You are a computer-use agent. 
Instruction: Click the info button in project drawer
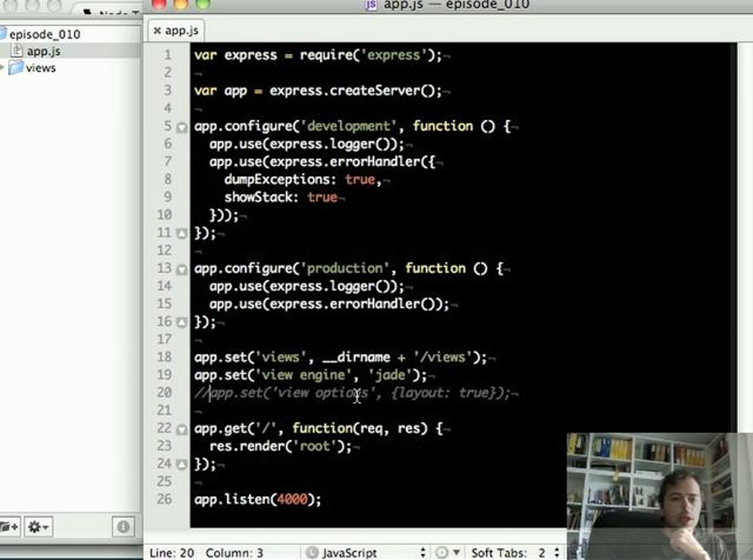coord(123,526)
